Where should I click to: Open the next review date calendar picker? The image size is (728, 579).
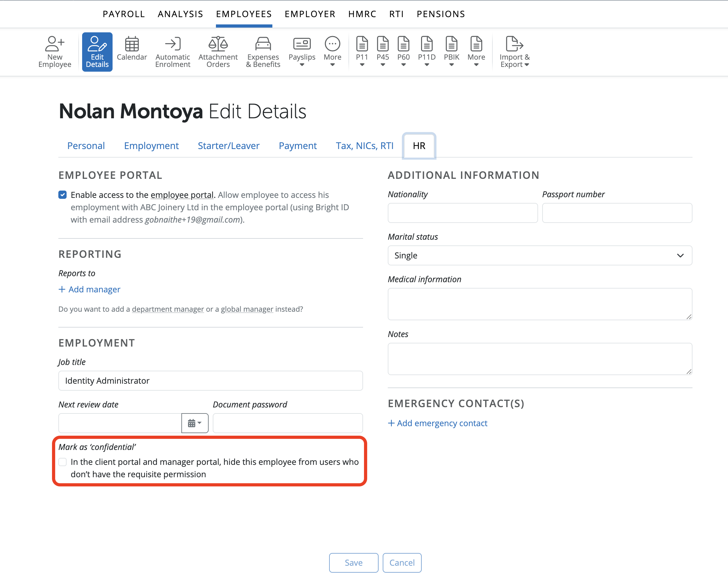point(194,423)
